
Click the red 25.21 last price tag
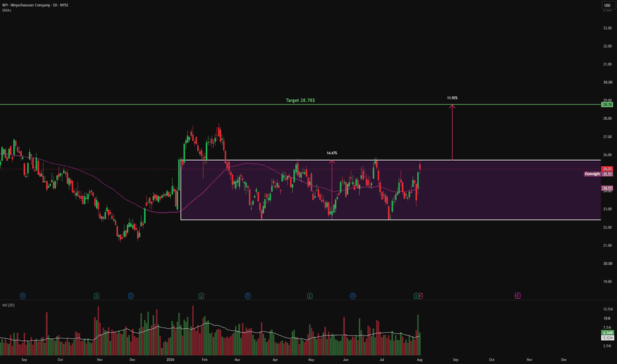[x=607, y=169]
